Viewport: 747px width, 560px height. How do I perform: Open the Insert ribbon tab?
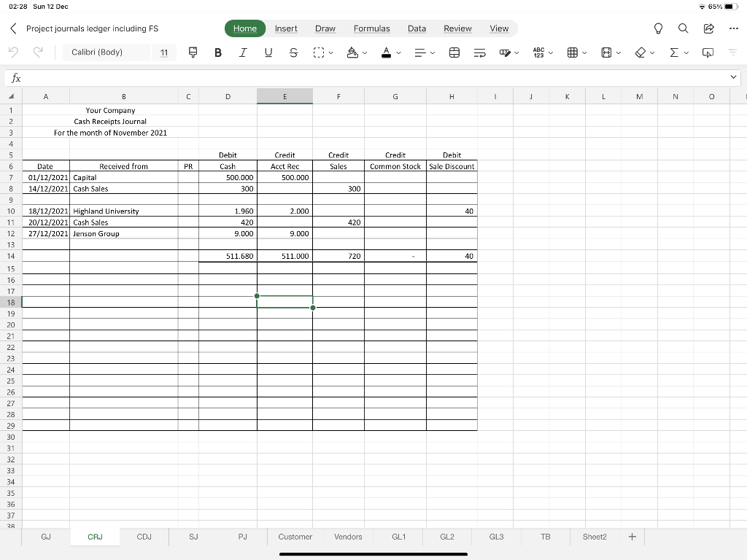pos(286,28)
